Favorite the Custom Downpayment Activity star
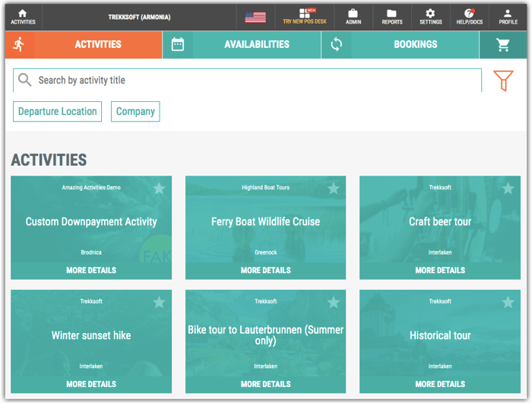This screenshot has width=532, height=403. pos(159,189)
